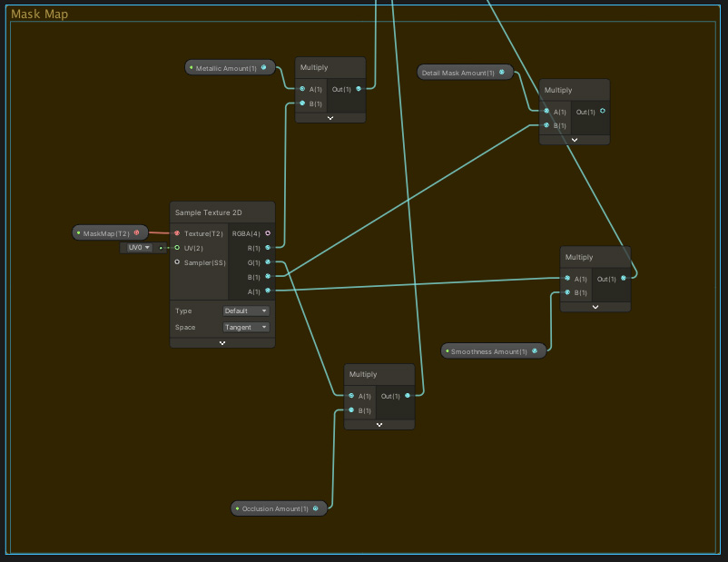
Task: Click the Texture(T2) input port
Action: click(x=177, y=233)
